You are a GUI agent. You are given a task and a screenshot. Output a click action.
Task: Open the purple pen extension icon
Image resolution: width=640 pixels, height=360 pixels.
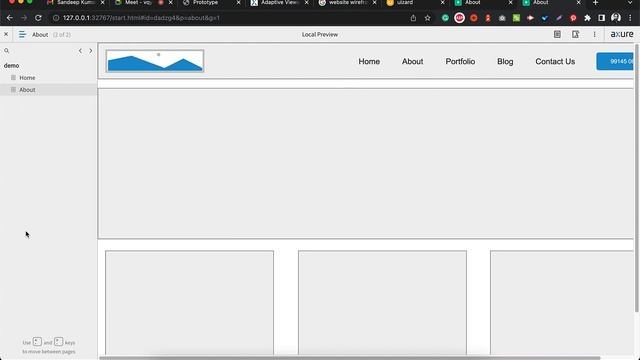[559, 18]
